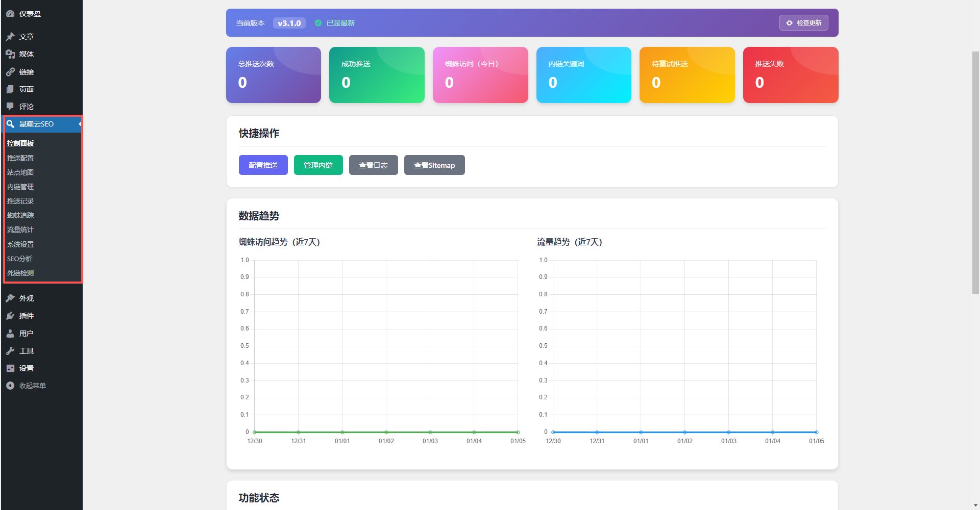Open 媒体 via its media icon
The image size is (980, 510).
[10, 54]
